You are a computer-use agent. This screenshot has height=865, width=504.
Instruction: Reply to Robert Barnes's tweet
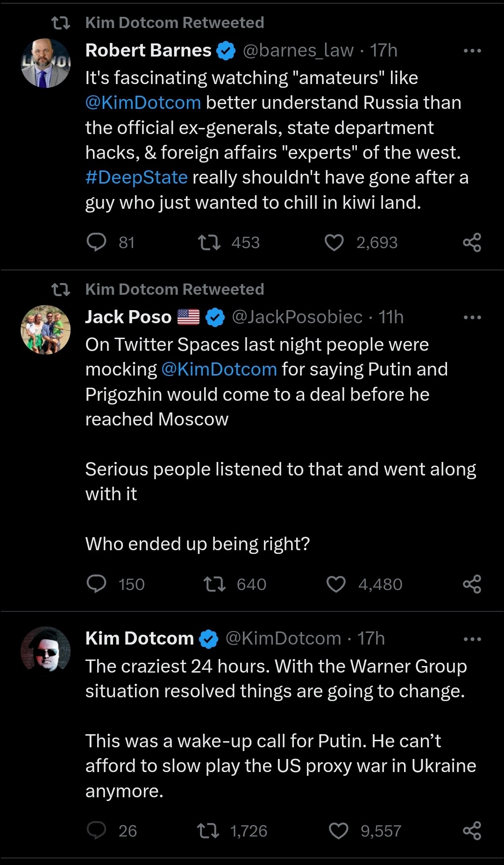point(97,242)
